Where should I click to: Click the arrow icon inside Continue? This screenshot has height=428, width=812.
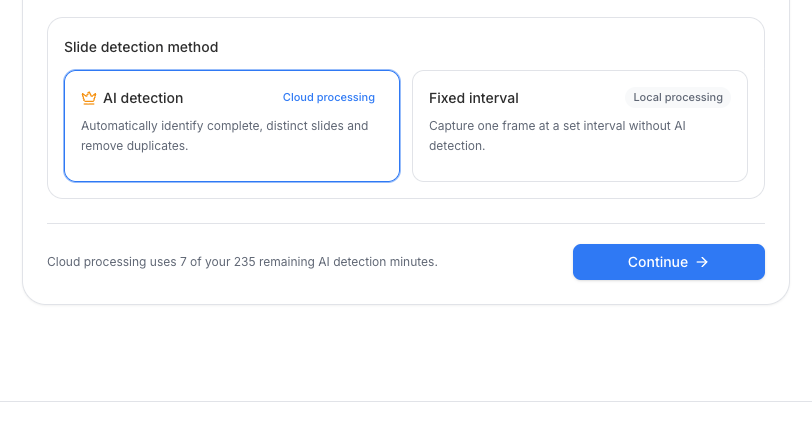pyautogui.click(x=702, y=262)
